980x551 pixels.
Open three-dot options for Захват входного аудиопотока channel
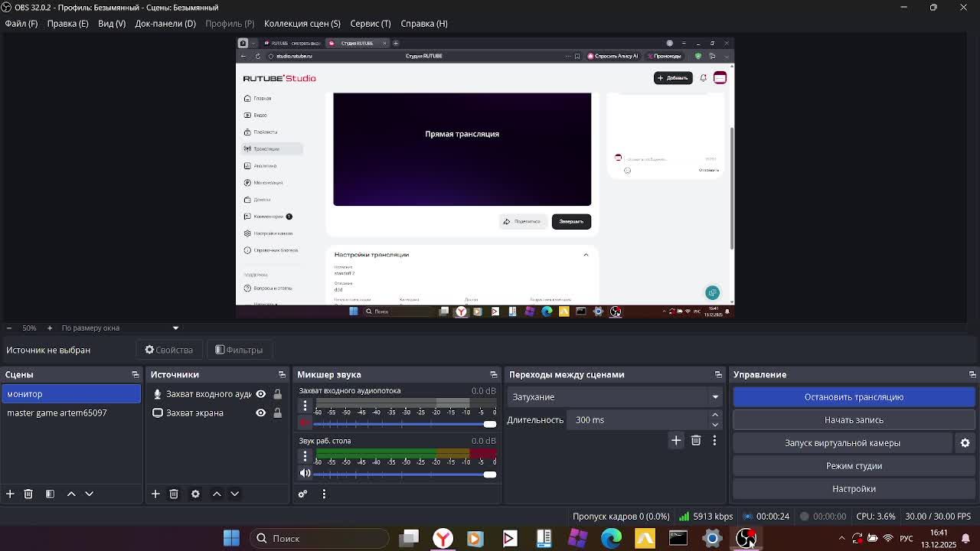305,405
